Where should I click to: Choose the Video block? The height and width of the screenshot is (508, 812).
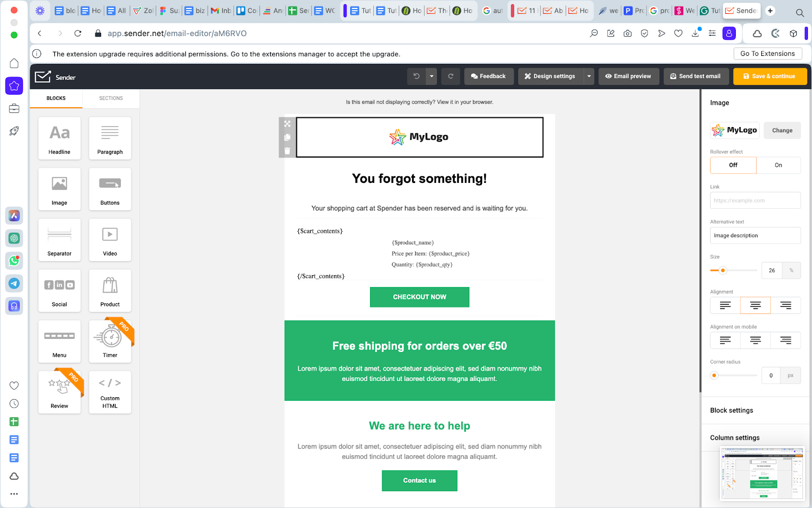click(110, 240)
